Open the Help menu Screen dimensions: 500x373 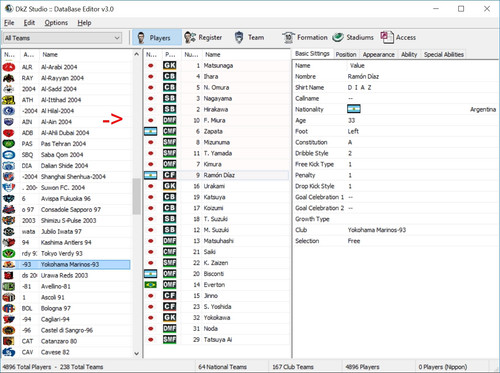coord(84,23)
